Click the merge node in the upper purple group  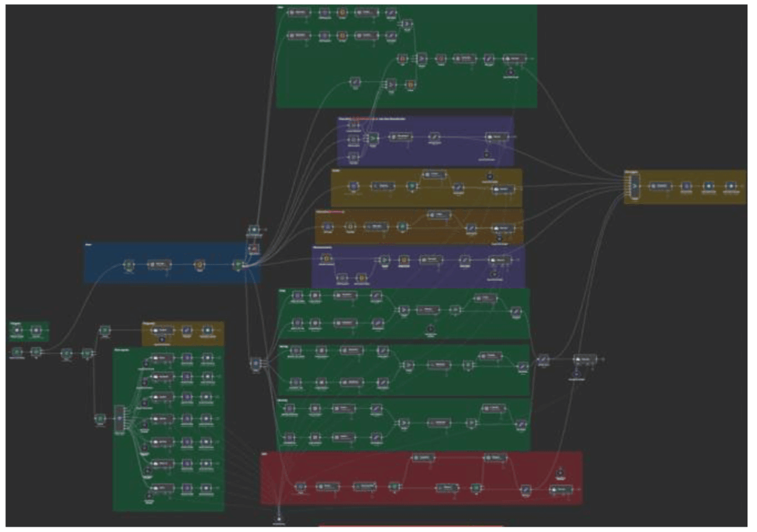tap(373, 138)
